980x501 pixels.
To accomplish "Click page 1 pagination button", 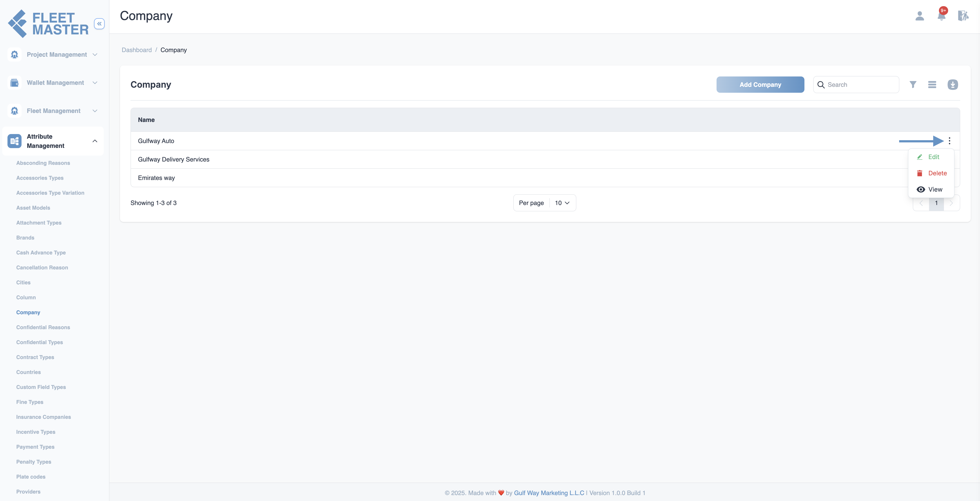I will point(936,203).
